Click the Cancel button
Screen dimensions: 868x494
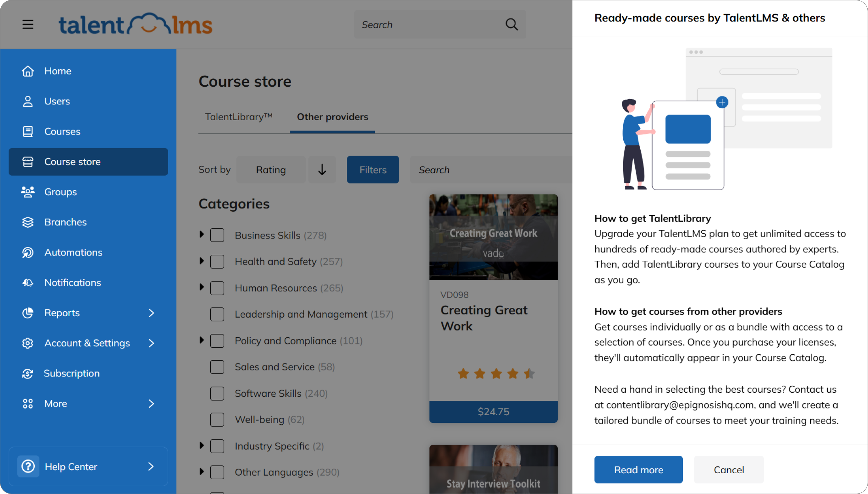pos(729,470)
